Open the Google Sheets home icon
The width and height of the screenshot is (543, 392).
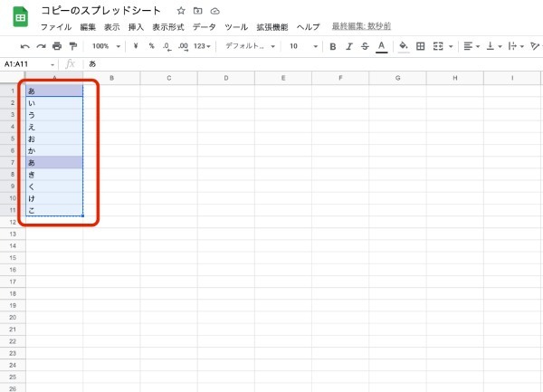coord(21,16)
